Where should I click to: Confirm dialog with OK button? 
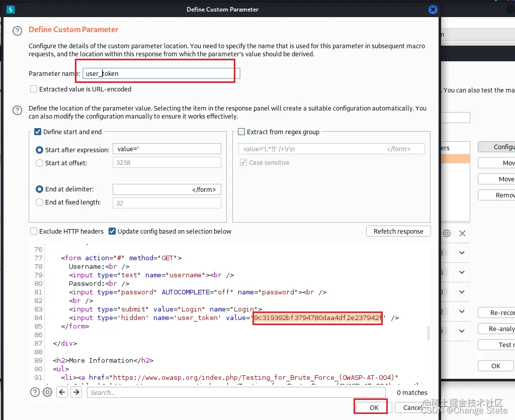point(374,407)
